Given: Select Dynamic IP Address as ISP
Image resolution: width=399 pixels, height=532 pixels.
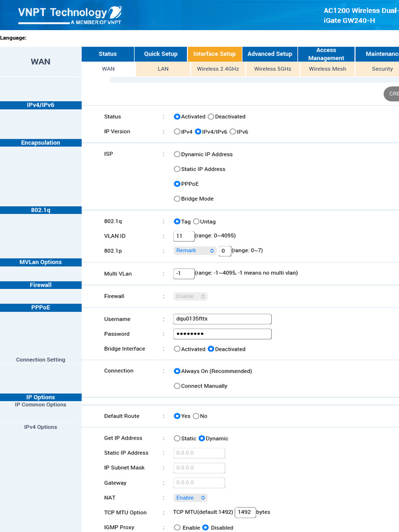Looking at the screenshot, I should pos(177,154).
